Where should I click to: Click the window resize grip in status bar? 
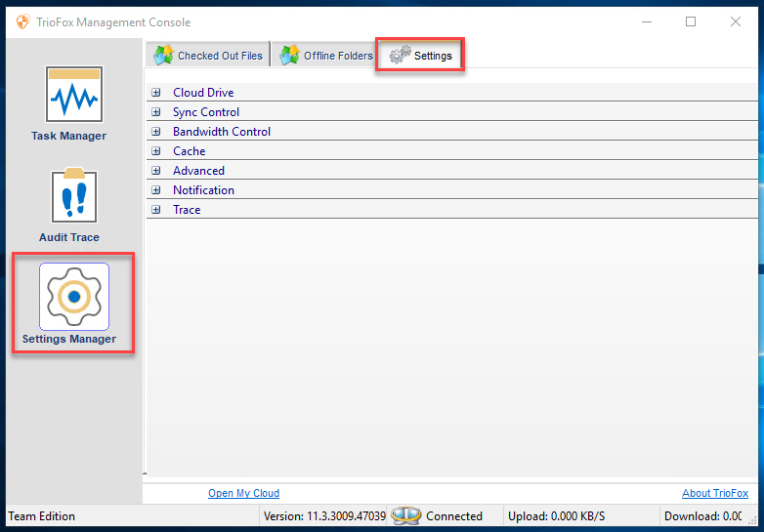point(753,520)
